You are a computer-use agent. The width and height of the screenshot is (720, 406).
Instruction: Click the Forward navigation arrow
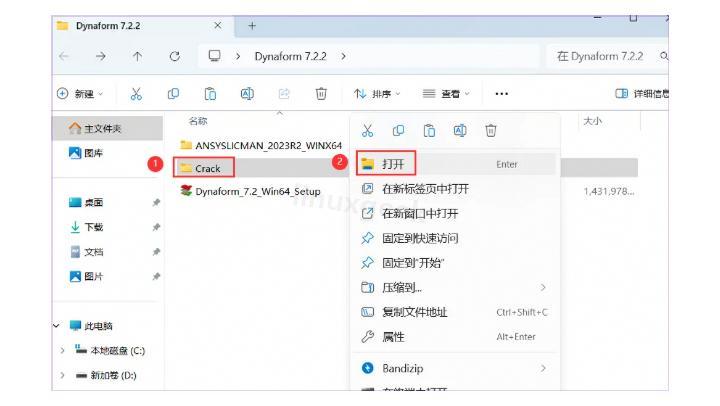tap(101, 56)
